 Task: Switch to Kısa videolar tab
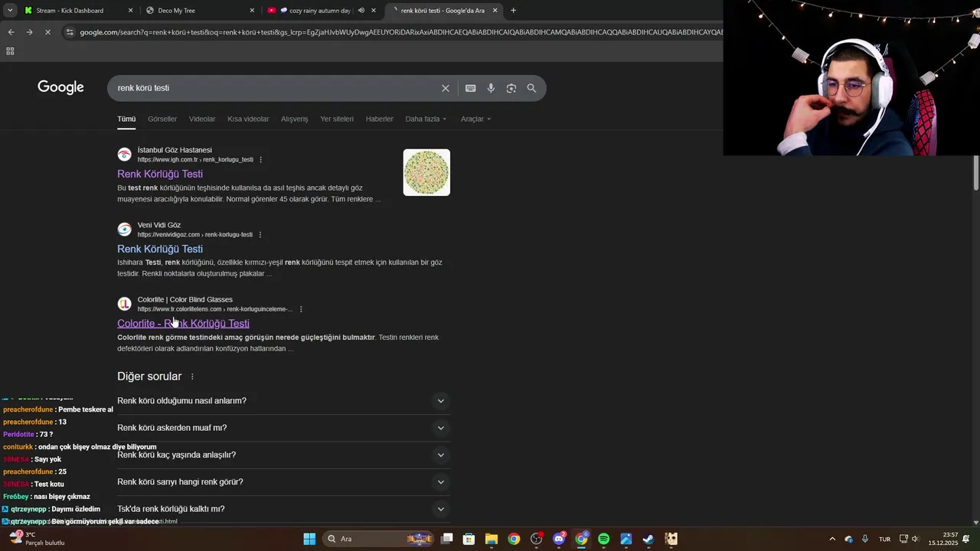[248, 119]
